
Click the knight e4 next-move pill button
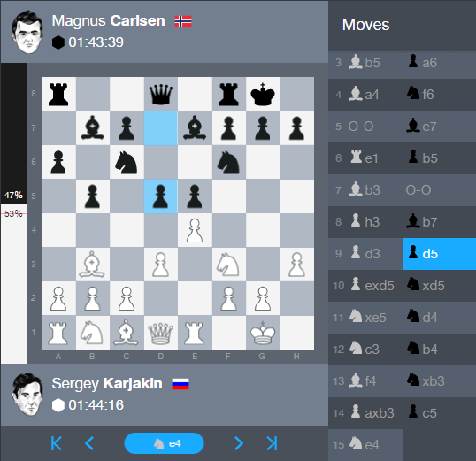coord(164,443)
